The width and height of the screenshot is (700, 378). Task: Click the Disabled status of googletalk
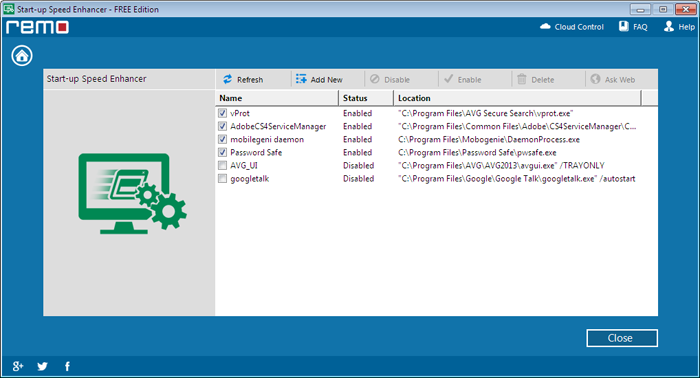358,179
